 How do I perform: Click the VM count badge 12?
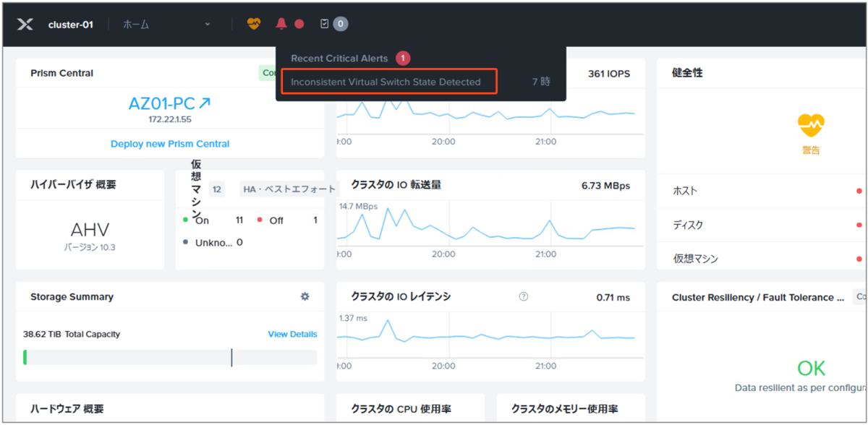click(x=216, y=189)
